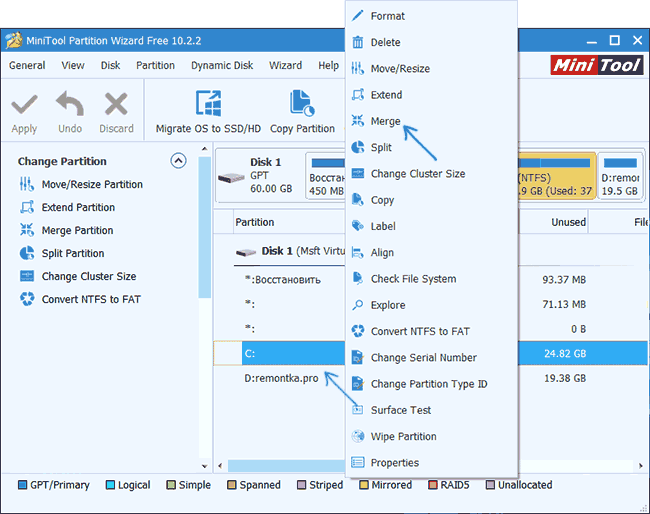
Task: Click the sidebar scroll down arrow
Action: pos(204,466)
